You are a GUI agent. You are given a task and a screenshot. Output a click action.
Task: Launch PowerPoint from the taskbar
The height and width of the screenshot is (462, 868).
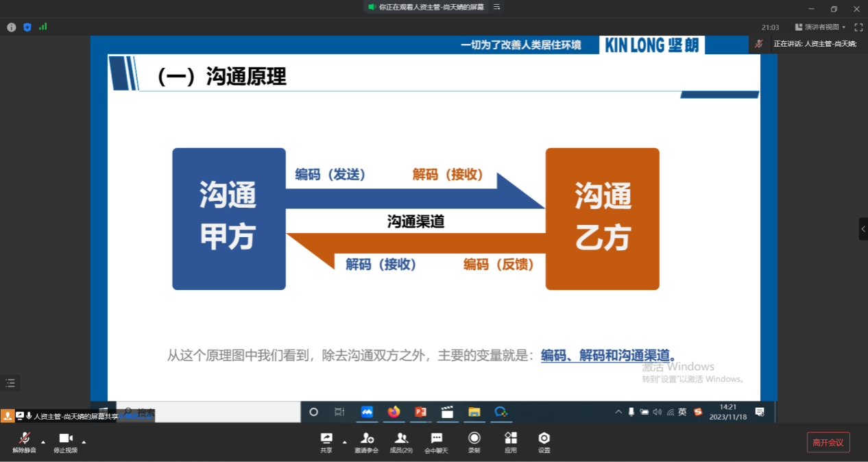[420, 412]
